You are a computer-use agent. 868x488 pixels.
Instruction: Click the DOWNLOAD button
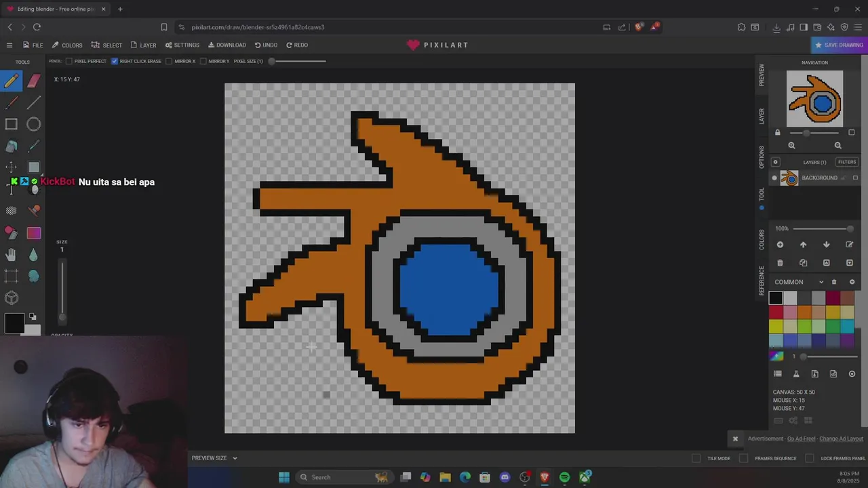pos(227,45)
